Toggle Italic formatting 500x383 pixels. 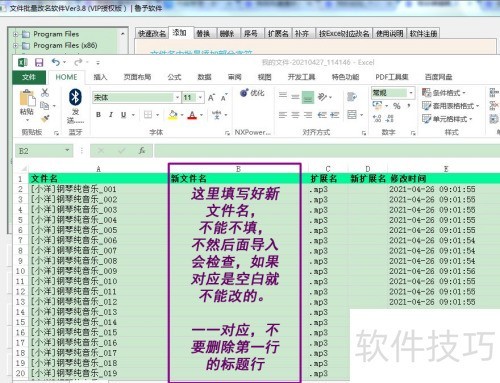point(111,115)
